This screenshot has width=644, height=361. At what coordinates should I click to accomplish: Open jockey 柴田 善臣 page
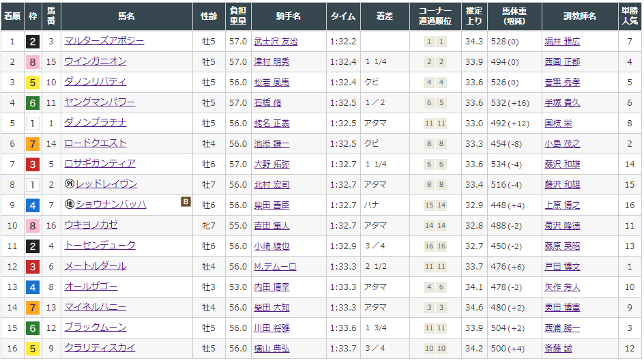coord(272,205)
